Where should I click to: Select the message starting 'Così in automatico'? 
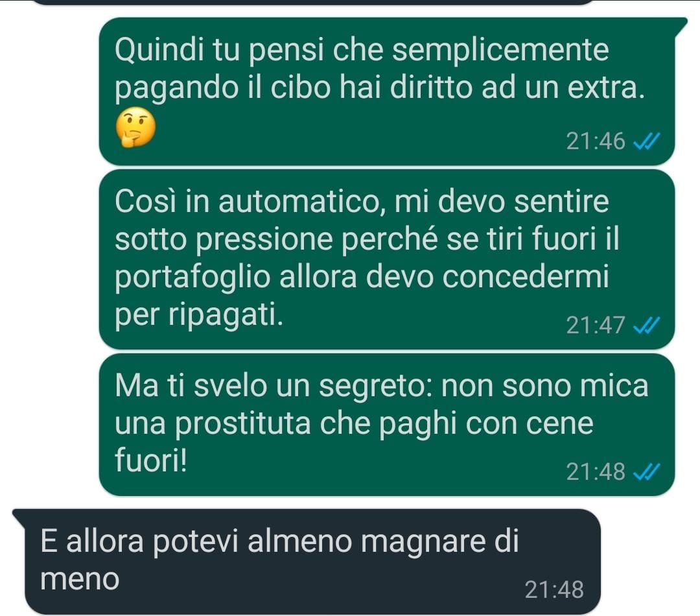click(x=386, y=259)
